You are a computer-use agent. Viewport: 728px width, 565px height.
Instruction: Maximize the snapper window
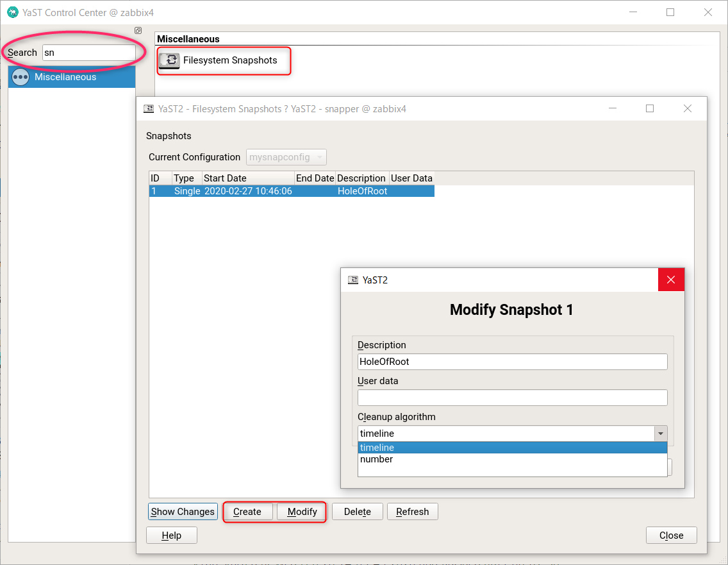(x=650, y=108)
